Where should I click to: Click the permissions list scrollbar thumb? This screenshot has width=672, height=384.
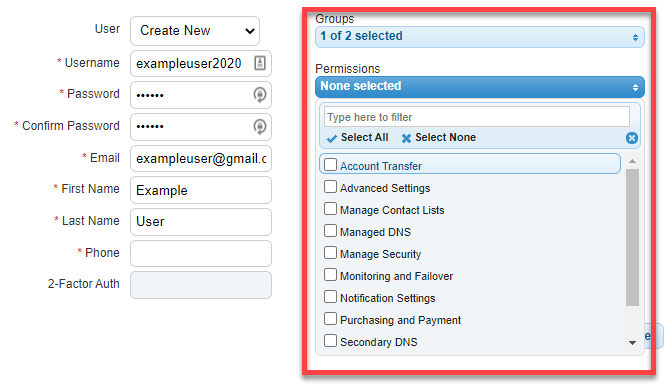click(632, 237)
